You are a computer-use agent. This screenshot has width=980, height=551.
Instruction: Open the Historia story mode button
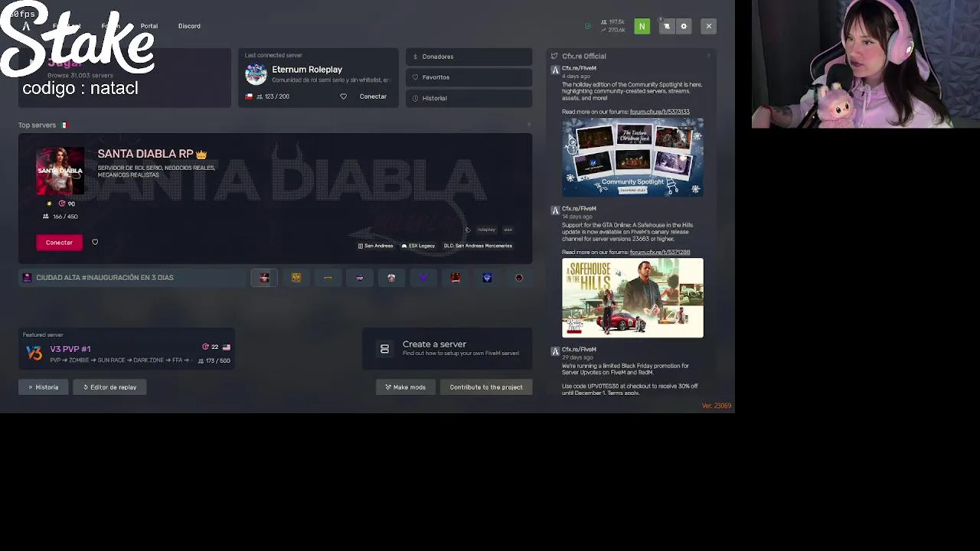pyautogui.click(x=44, y=387)
